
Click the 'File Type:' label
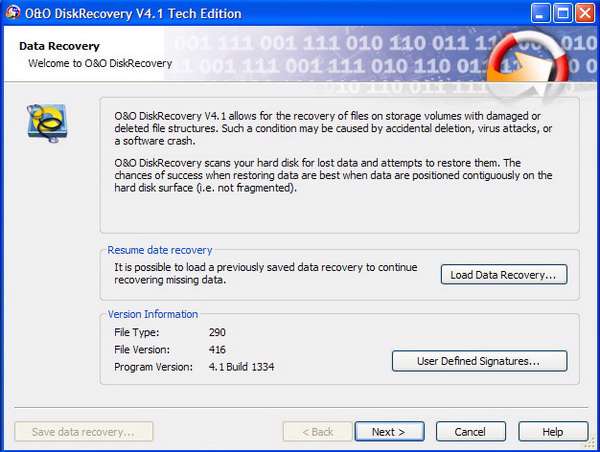(x=137, y=332)
